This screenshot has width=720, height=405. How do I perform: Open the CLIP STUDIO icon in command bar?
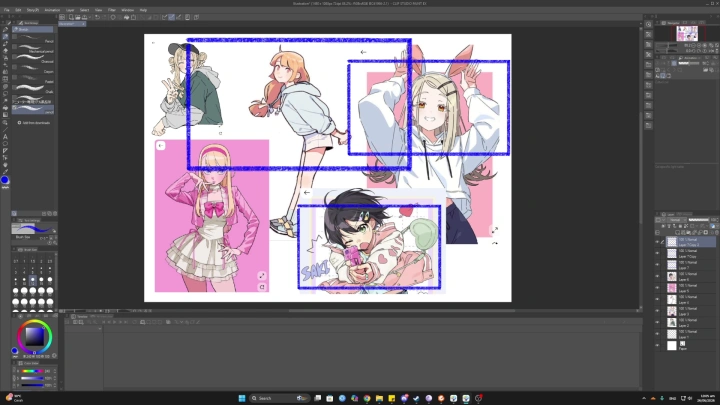tap(62, 17)
